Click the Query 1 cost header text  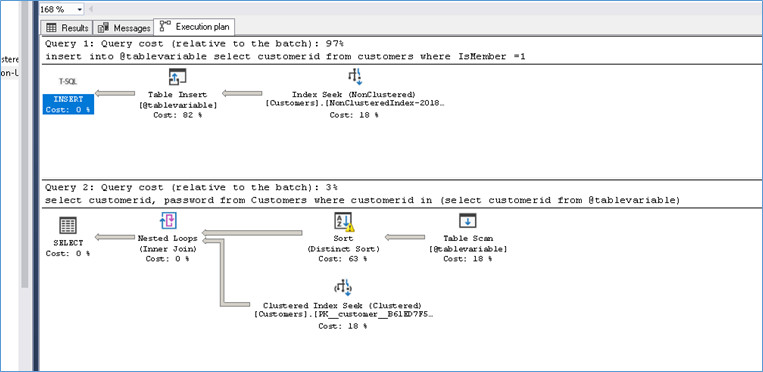(x=195, y=43)
